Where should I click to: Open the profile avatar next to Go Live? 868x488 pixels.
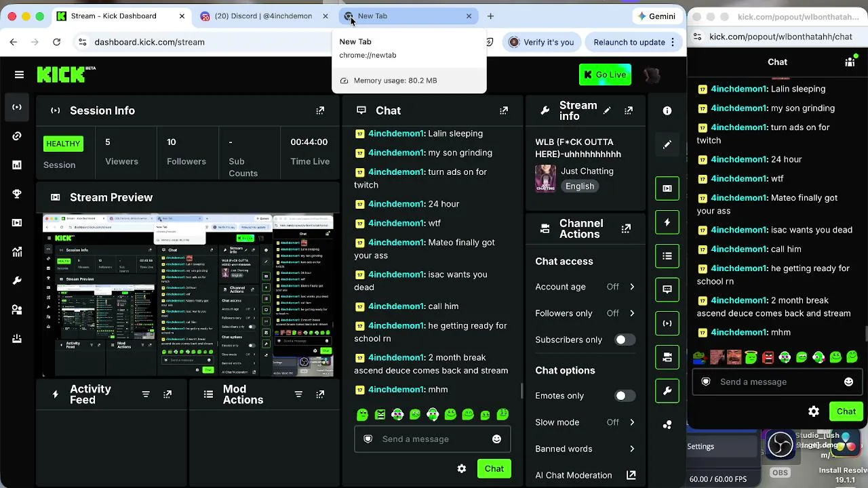[x=652, y=75]
